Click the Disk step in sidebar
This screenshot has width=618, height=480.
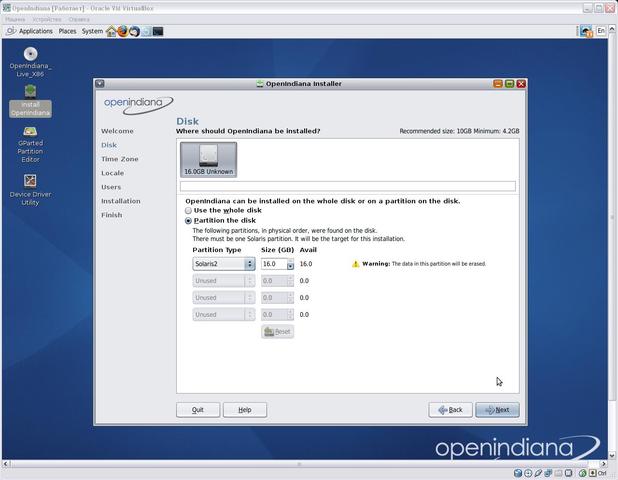tap(109, 145)
